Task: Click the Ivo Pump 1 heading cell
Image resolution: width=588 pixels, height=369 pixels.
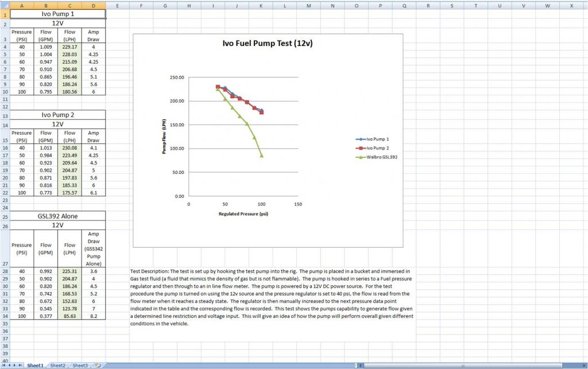Action: click(x=57, y=13)
